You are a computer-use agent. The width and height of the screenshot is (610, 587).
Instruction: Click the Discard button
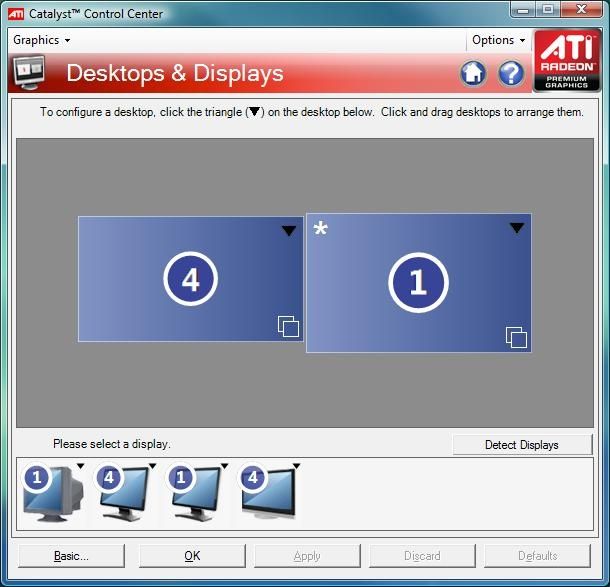[x=422, y=556]
